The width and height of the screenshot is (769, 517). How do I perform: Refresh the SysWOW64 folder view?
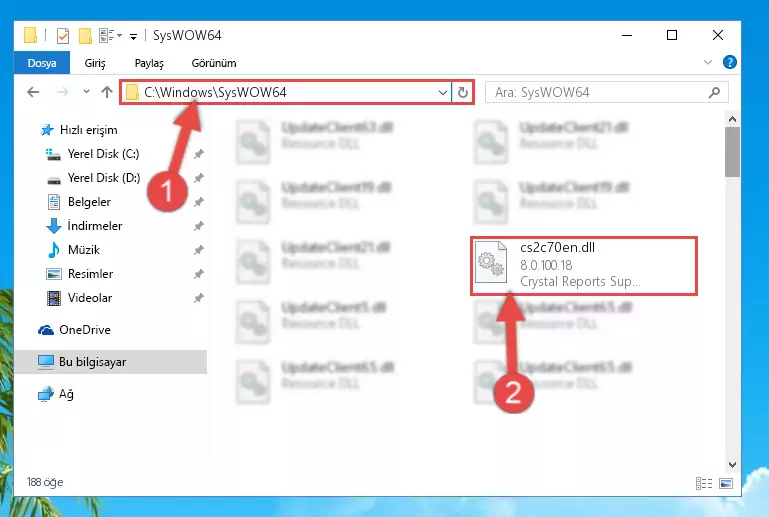(x=462, y=92)
